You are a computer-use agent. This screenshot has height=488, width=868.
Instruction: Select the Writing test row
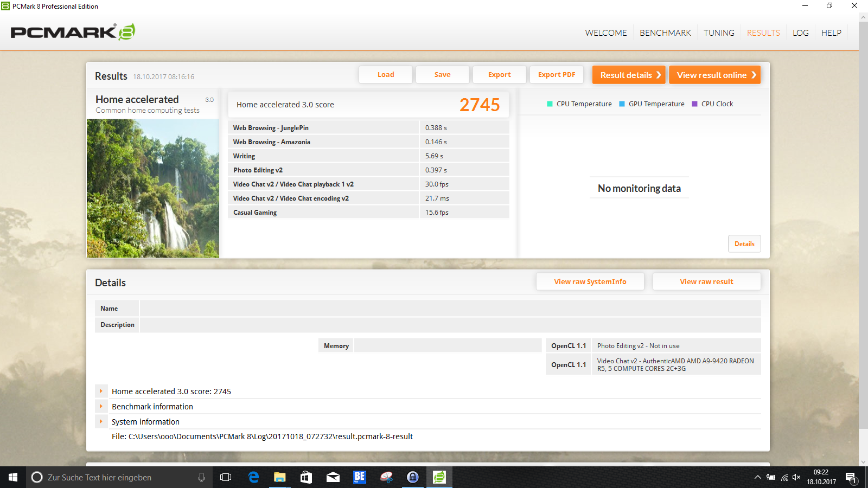pos(369,156)
